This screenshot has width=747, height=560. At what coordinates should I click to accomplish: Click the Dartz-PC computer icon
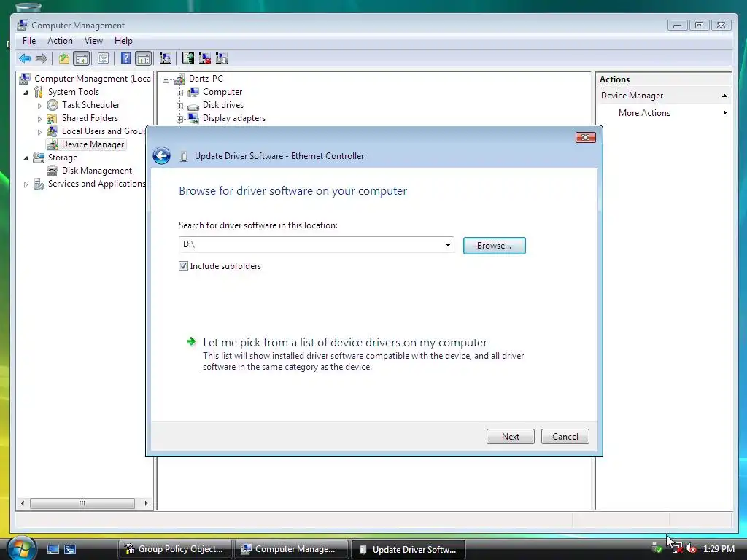click(x=179, y=79)
